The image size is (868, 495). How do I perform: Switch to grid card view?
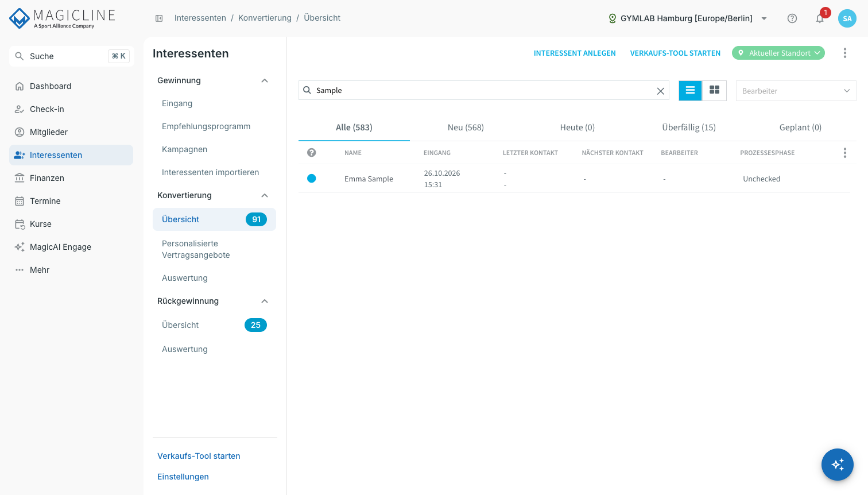(715, 91)
